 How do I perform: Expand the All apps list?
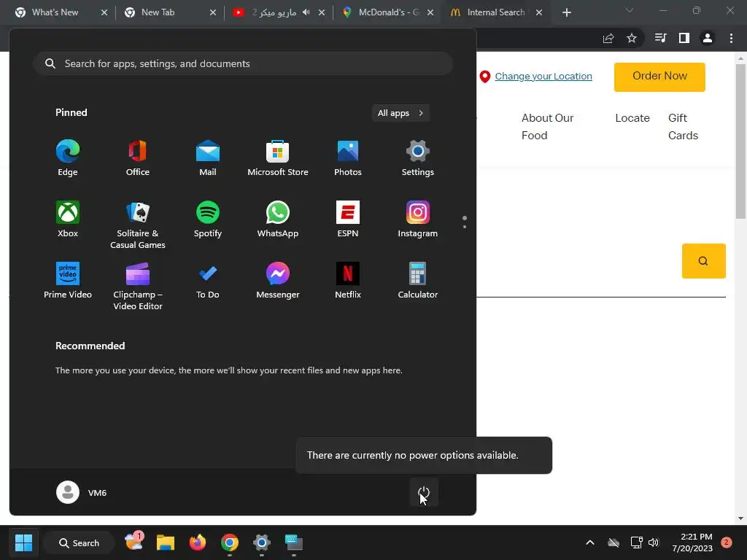click(400, 113)
